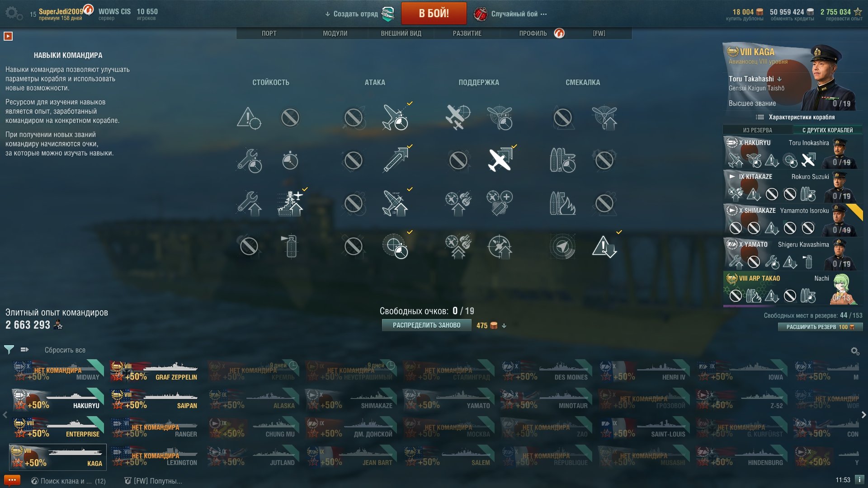Switch to the Модули tab
The width and height of the screenshot is (868, 488).
tap(335, 33)
